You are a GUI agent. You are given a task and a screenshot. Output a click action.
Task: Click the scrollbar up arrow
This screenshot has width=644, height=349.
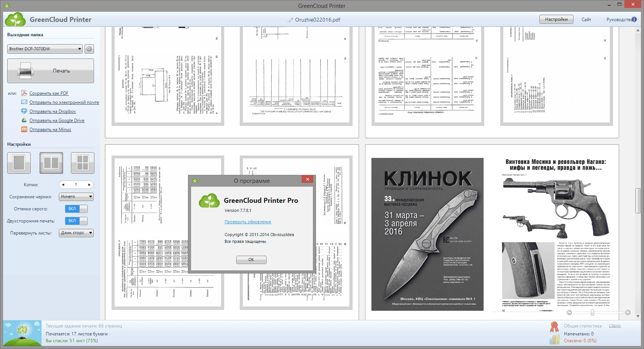(x=638, y=30)
